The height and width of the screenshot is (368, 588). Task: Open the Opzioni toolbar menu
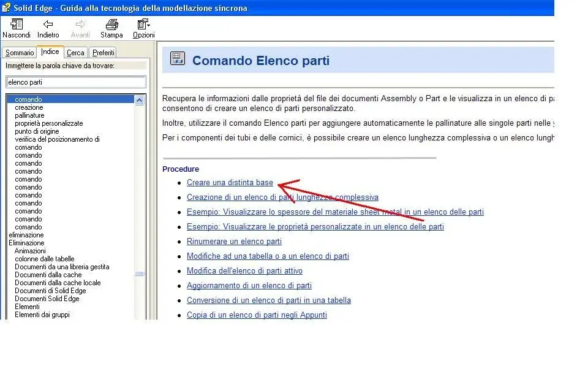coord(144,25)
